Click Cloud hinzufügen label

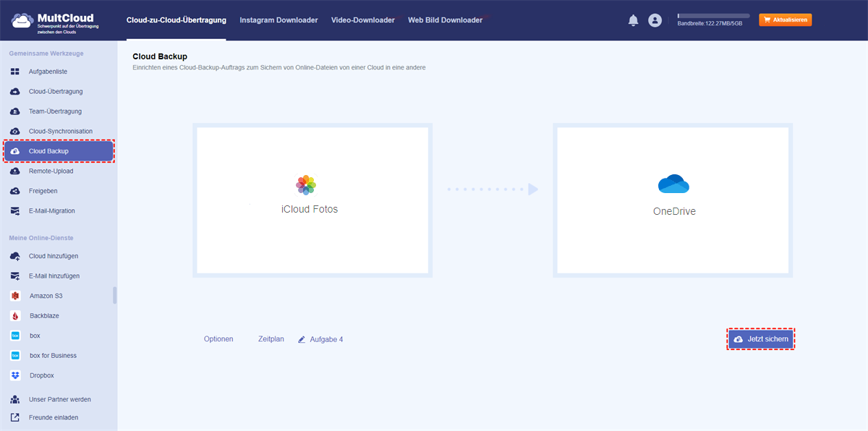[54, 256]
